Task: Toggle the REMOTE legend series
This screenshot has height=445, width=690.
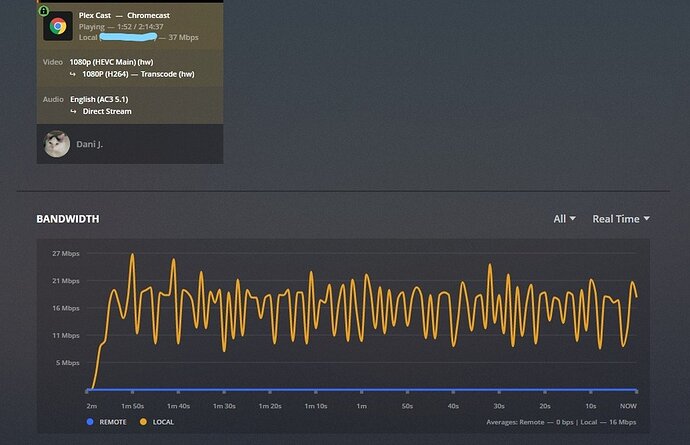Action: pos(107,422)
